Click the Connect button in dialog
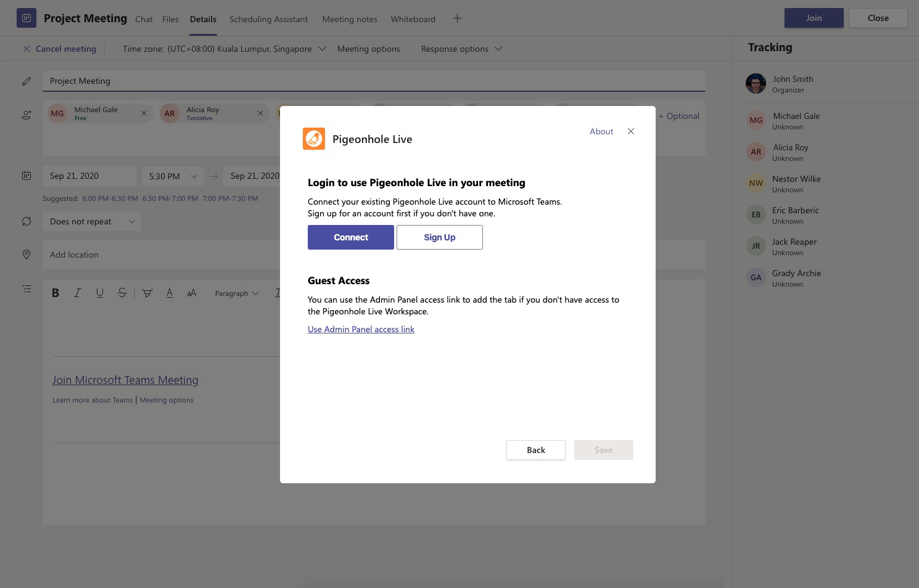Viewport: 919px width, 588px height. [x=351, y=237]
